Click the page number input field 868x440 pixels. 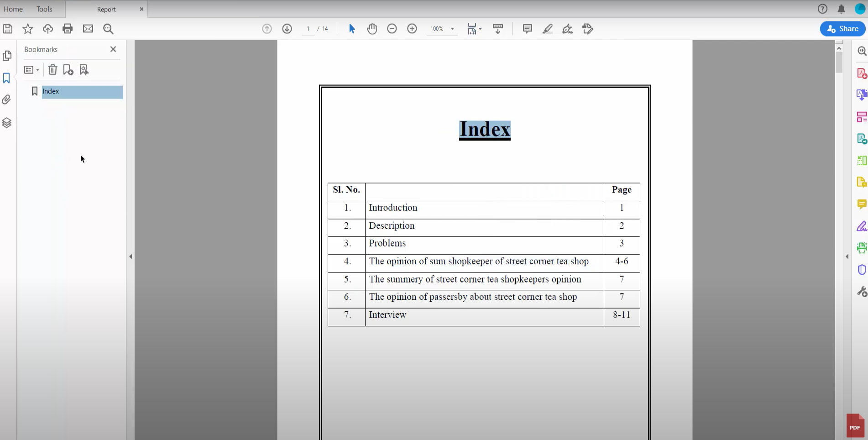[308, 28]
